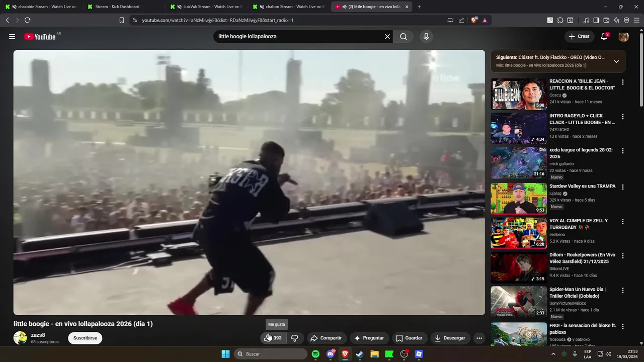Open options for the Billie Jean reaction video
Viewport: 644px width, 362px height.
[x=623, y=82]
